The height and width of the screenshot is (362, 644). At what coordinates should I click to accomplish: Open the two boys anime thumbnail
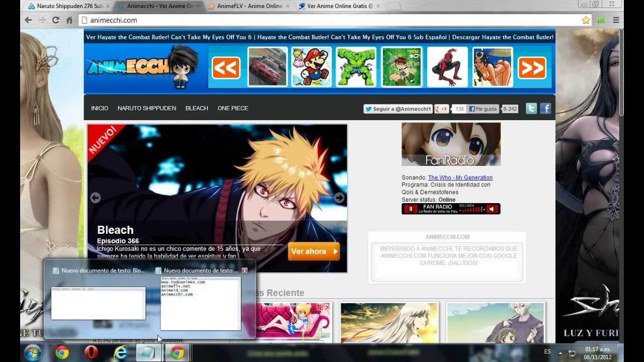(495, 322)
